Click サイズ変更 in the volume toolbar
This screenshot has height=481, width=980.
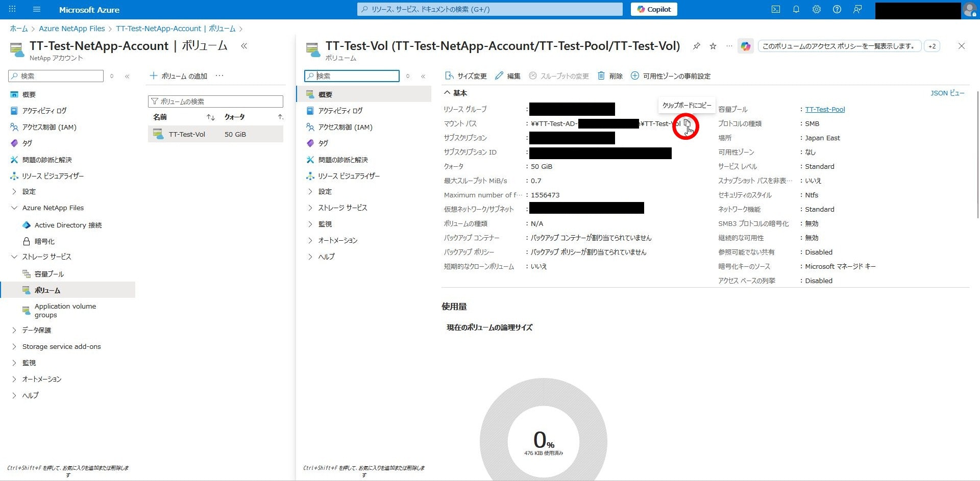pyautogui.click(x=466, y=76)
